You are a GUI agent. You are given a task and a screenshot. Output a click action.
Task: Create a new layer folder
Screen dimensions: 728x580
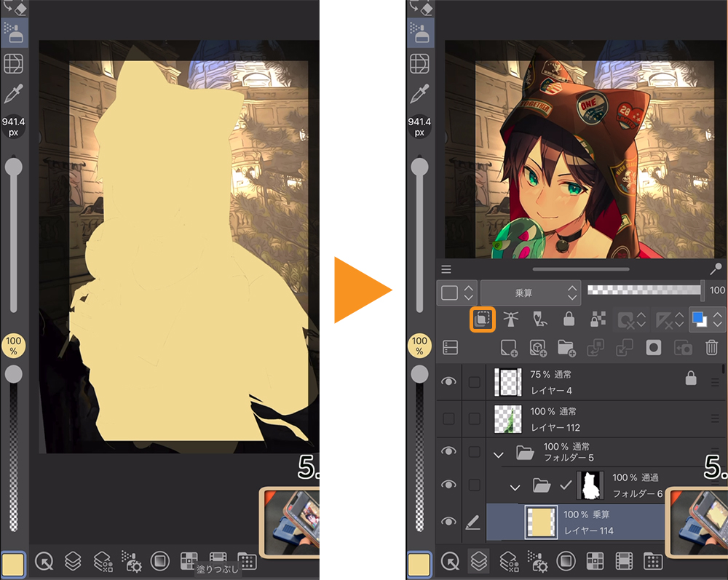566,348
